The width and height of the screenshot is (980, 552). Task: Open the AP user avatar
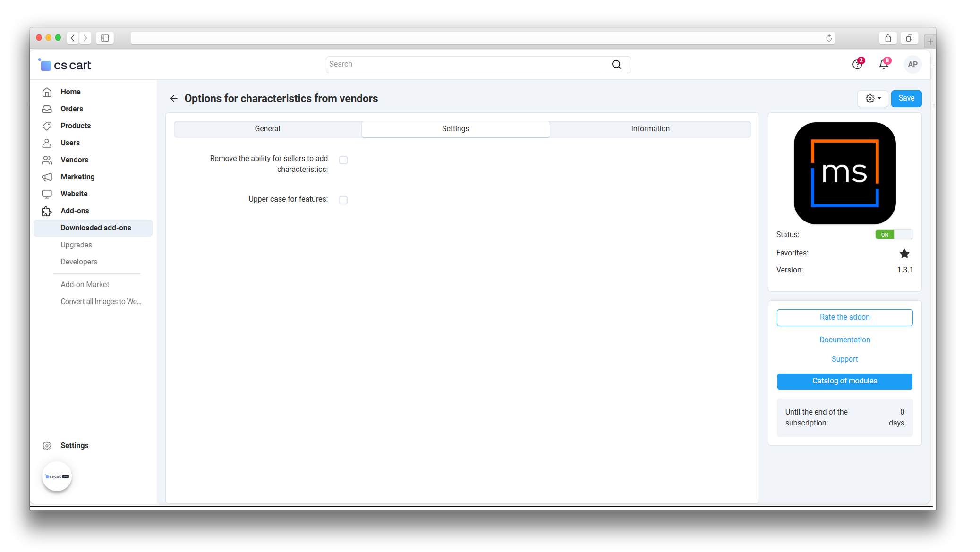point(912,65)
